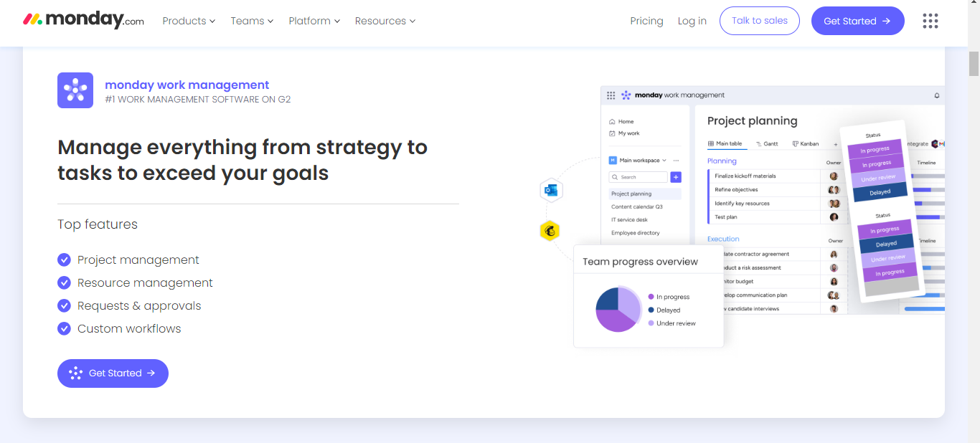The height and width of the screenshot is (443, 980).
Task: Click the purple monday work management product icon
Action: click(x=75, y=90)
